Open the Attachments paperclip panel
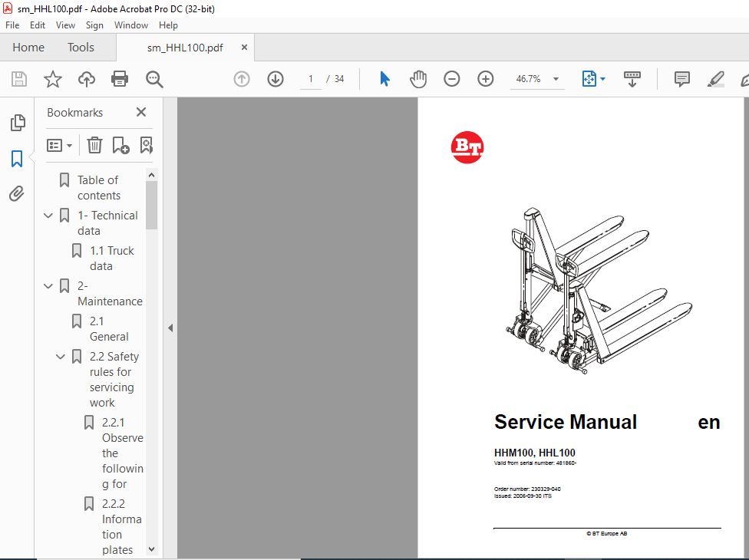Screen dimensions: 749x560 point(17,194)
